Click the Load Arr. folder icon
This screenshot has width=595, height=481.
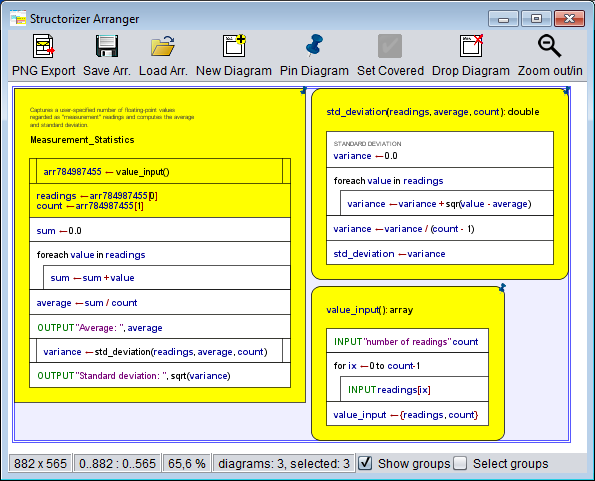163,46
